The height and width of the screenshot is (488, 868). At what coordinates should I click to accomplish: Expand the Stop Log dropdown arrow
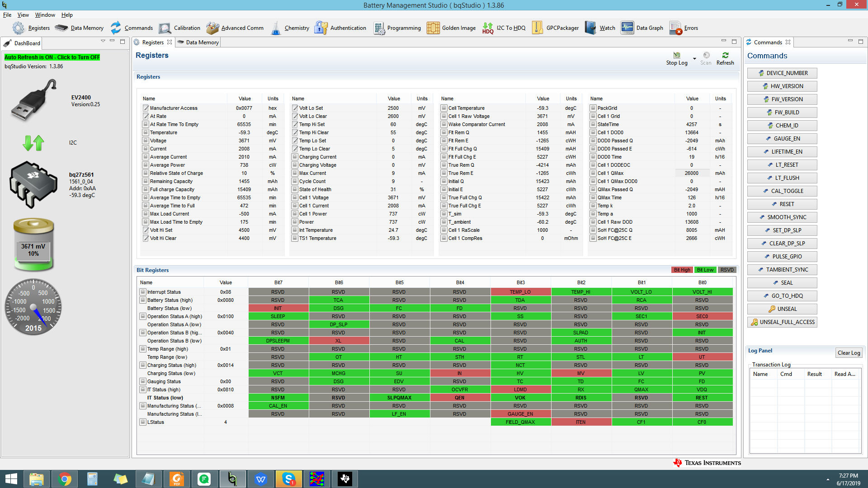[x=694, y=59]
